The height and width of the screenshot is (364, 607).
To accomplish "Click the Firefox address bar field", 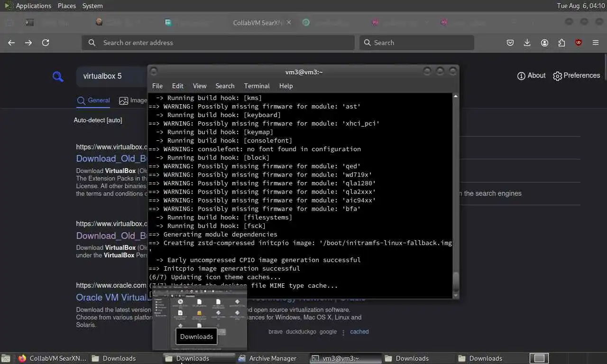I will 218,43.
